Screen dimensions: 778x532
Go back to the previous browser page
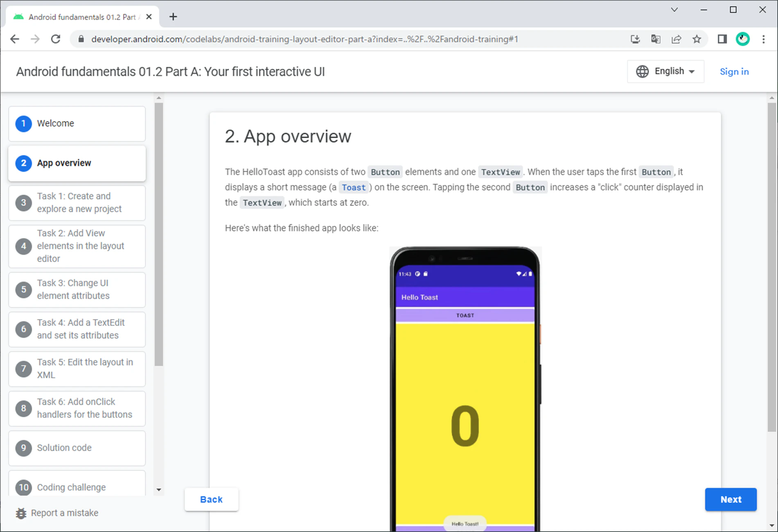pos(15,39)
